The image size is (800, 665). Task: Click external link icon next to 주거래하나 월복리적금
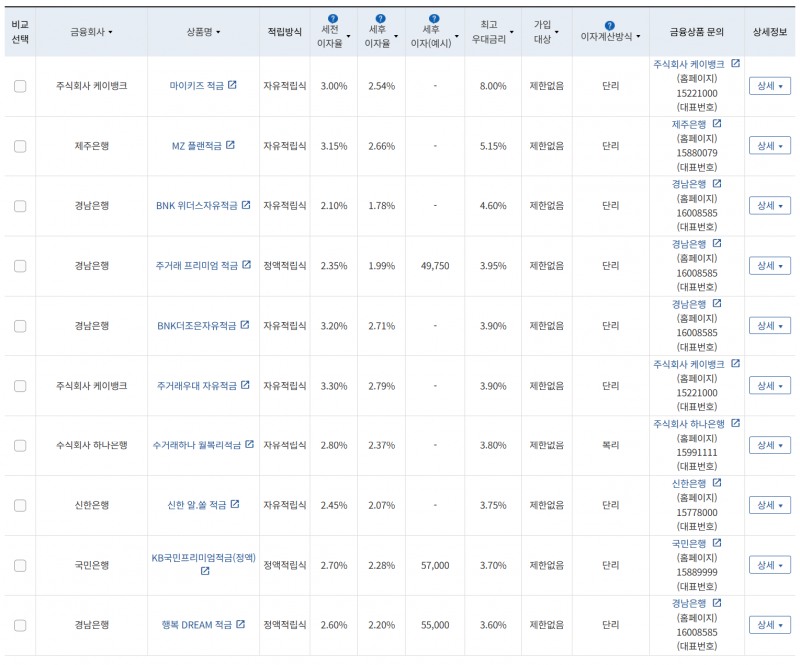pos(249,444)
